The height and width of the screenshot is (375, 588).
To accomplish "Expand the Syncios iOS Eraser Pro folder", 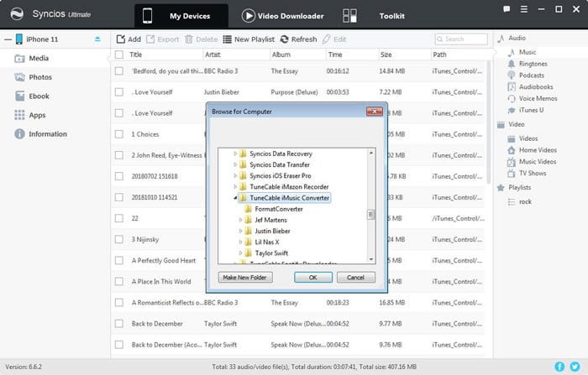I will tap(235, 175).
